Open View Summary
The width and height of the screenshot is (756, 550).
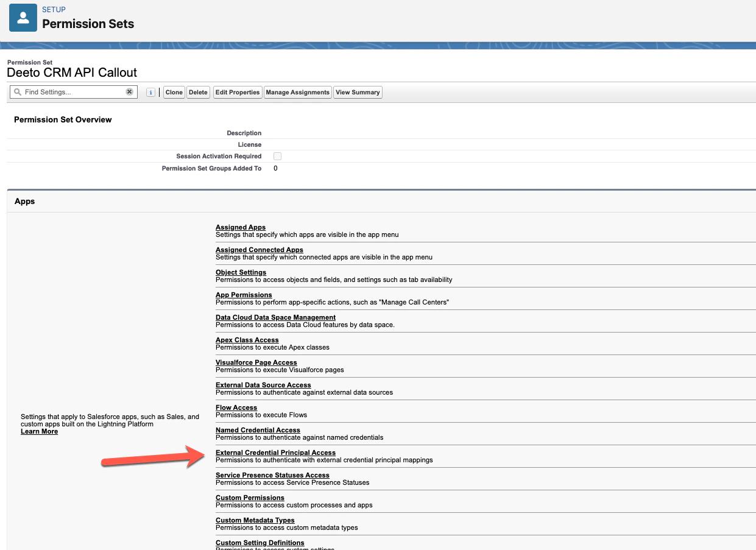[x=358, y=93]
